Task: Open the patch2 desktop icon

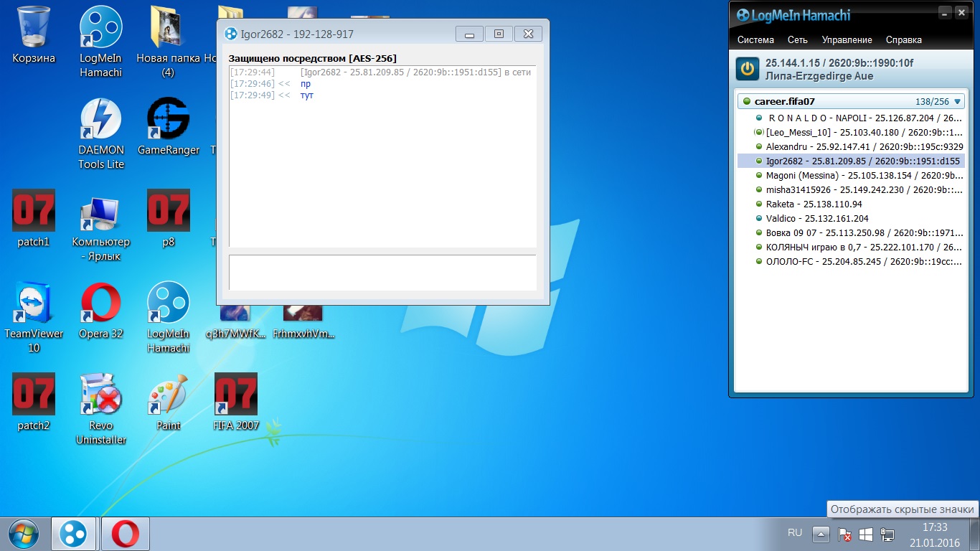Action: 34,402
